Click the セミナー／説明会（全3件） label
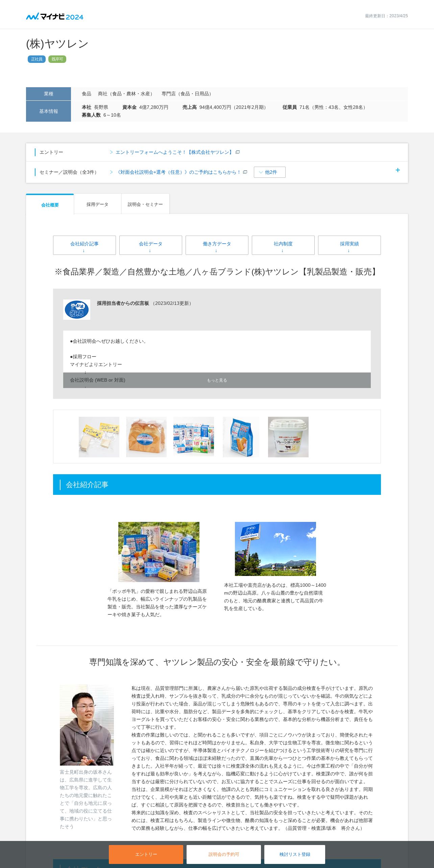This screenshot has width=434, height=868. (69, 172)
